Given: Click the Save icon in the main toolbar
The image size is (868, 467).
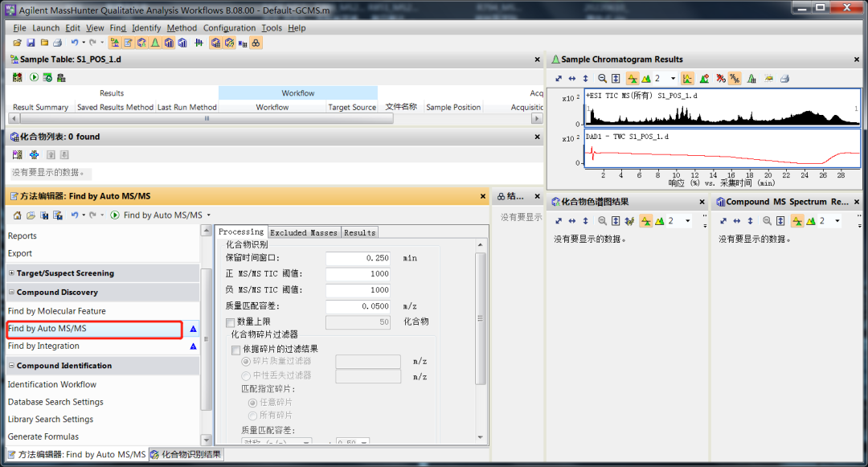Looking at the screenshot, I should [31, 43].
